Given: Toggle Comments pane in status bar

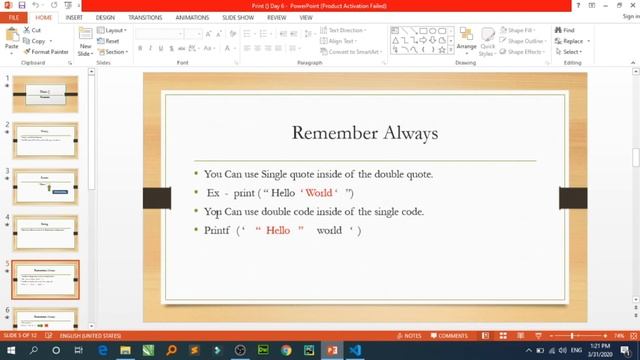Looking at the screenshot, I should pos(449,336).
